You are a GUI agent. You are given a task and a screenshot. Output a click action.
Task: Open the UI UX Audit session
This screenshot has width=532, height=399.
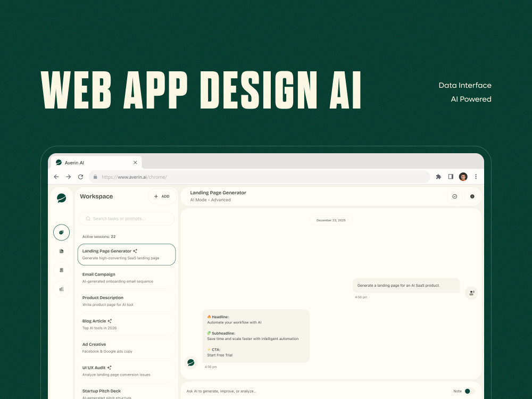(127, 371)
